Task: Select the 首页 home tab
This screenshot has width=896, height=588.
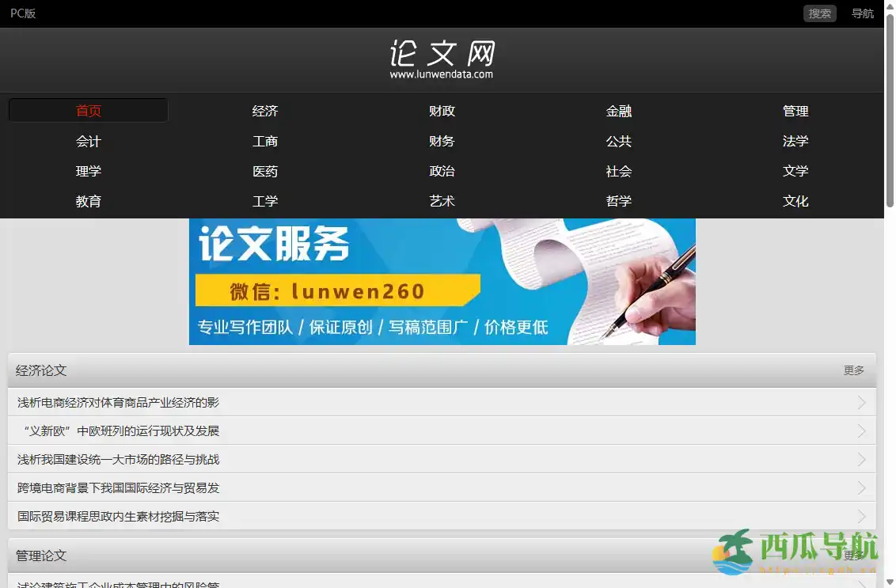Action: (88, 110)
